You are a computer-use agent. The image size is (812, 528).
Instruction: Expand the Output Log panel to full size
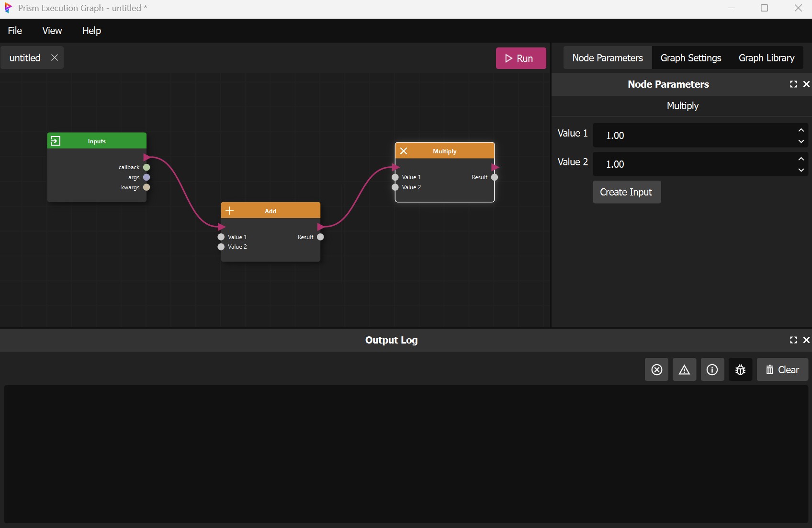tap(793, 340)
